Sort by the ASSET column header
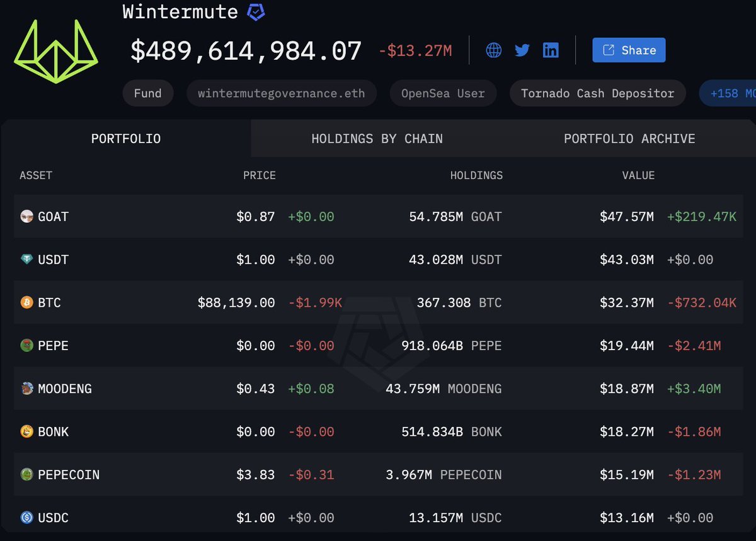This screenshot has width=756, height=541. 36,176
